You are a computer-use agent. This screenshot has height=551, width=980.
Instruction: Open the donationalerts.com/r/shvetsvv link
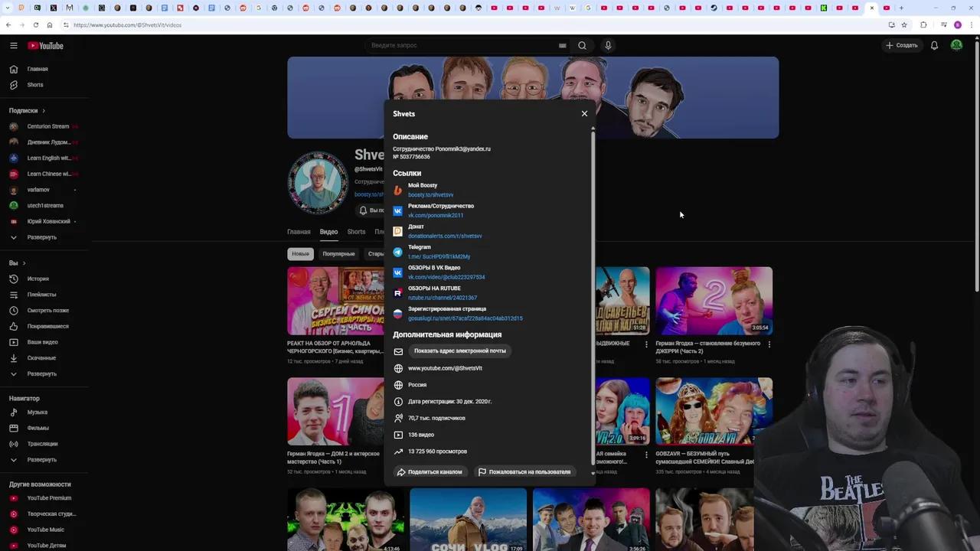pyautogui.click(x=445, y=236)
